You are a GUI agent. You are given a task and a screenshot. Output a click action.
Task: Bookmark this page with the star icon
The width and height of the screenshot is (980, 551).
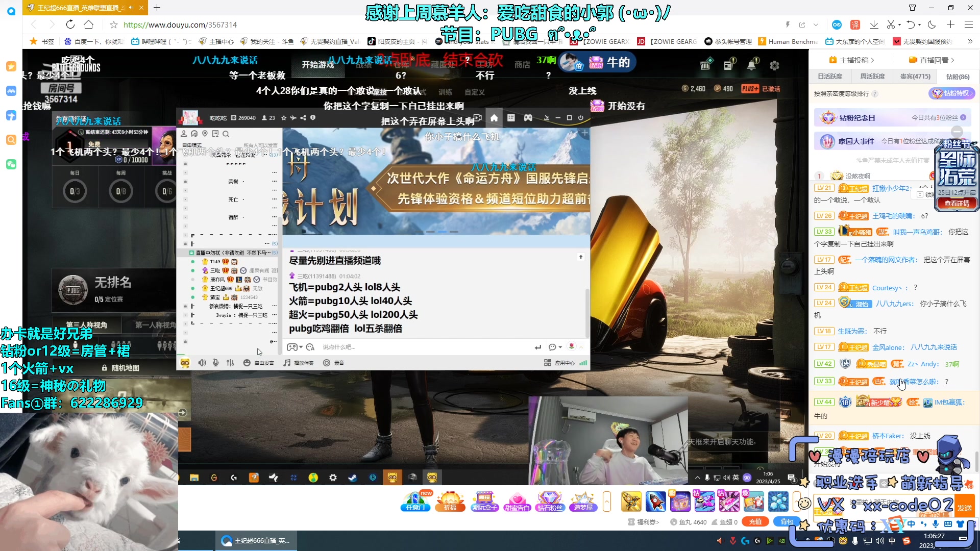[114, 24]
